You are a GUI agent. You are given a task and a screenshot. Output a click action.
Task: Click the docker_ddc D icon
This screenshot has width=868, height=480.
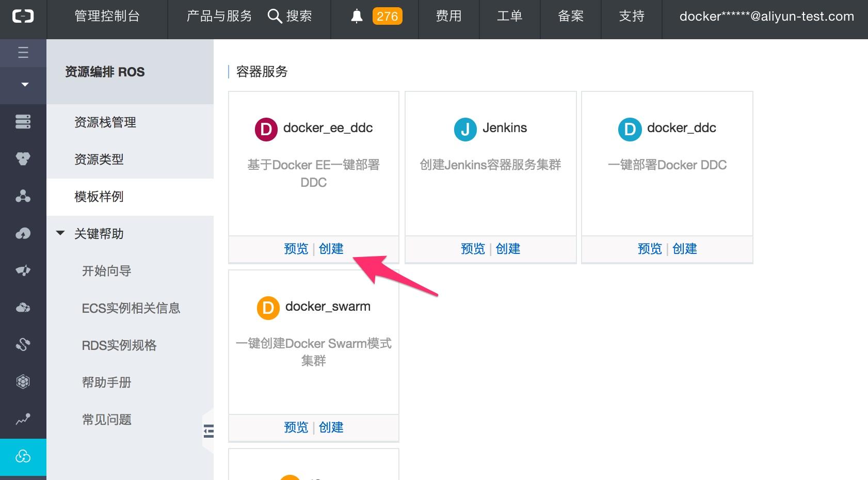click(630, 129)
